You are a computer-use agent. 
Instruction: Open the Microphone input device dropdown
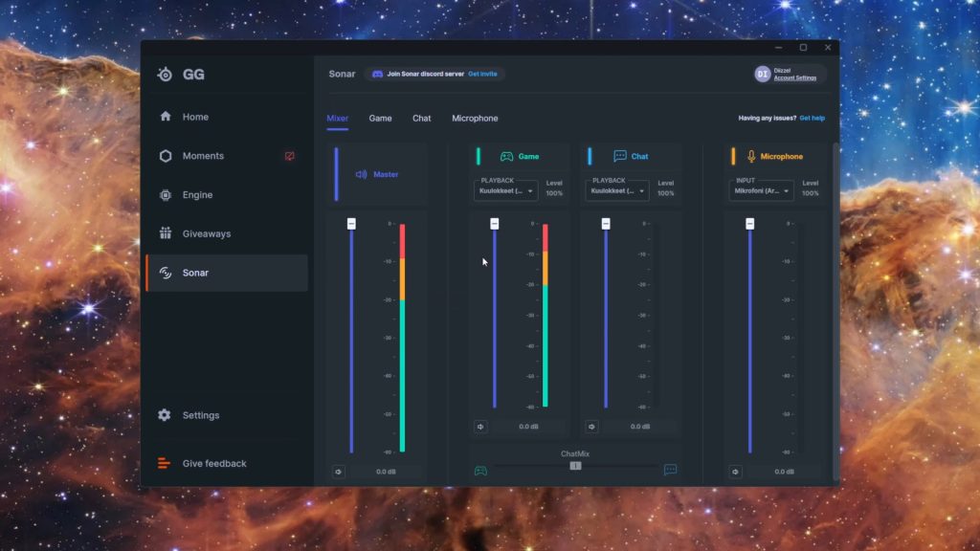click(761, 190)
